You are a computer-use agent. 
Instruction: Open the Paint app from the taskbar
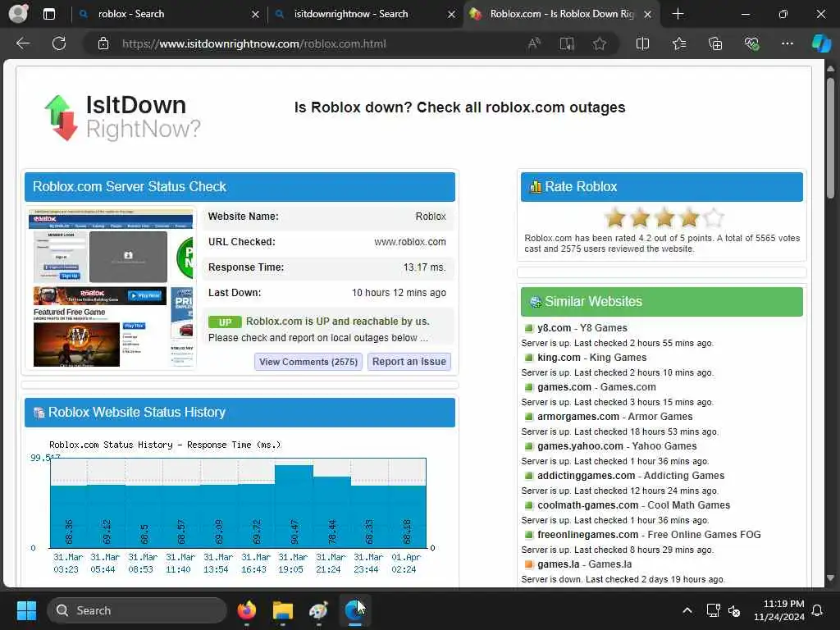click(x=319, y=610)
